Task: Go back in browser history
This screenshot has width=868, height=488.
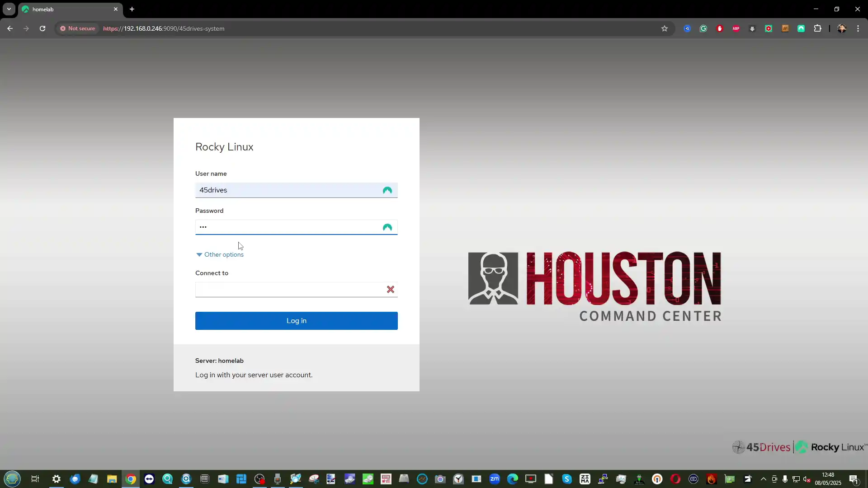Action: (10, 28)
